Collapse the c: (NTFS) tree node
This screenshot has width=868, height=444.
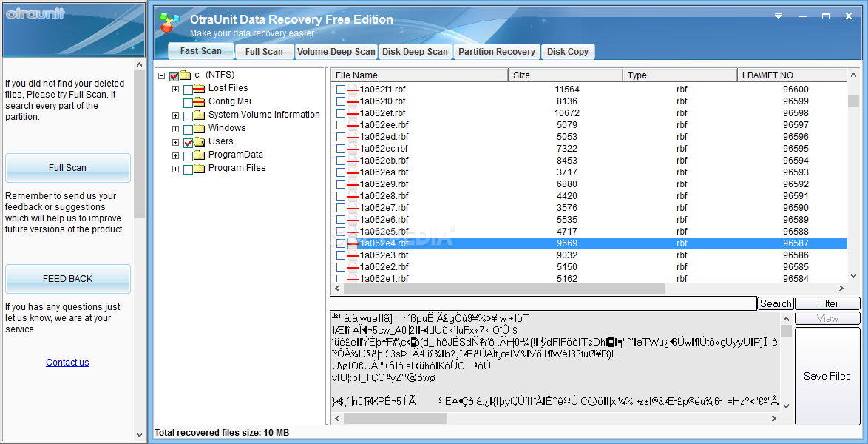click(162, 75)
